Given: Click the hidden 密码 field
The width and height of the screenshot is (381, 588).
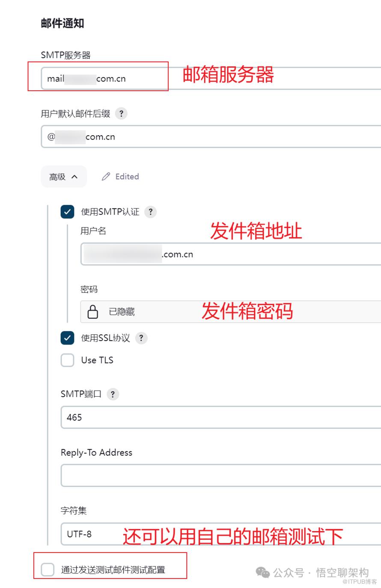Looking at the screenshot, I should click(x=231, y=312).
